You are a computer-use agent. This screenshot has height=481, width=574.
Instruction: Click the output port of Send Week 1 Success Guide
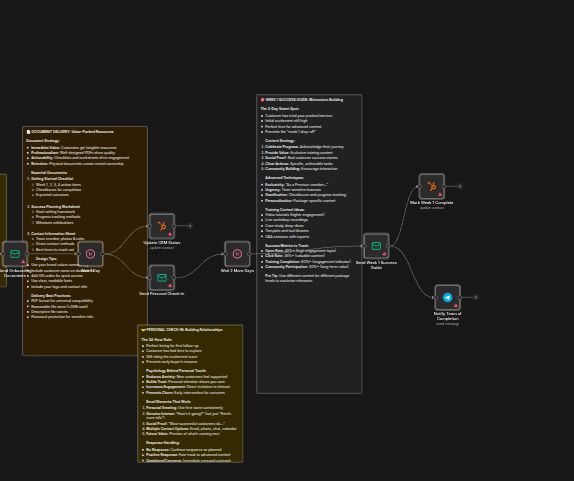[x=388, y=246]
